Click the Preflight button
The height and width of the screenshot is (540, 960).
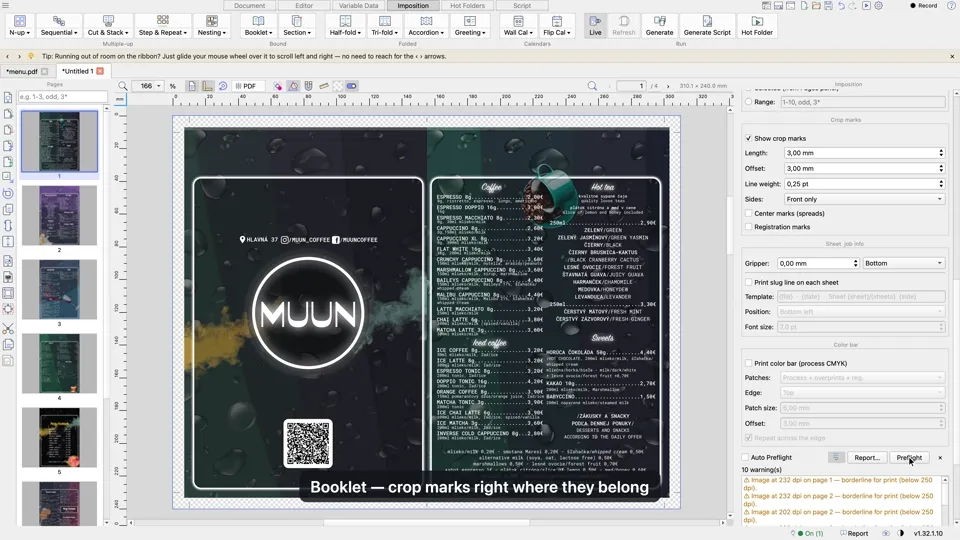point(909,457)
